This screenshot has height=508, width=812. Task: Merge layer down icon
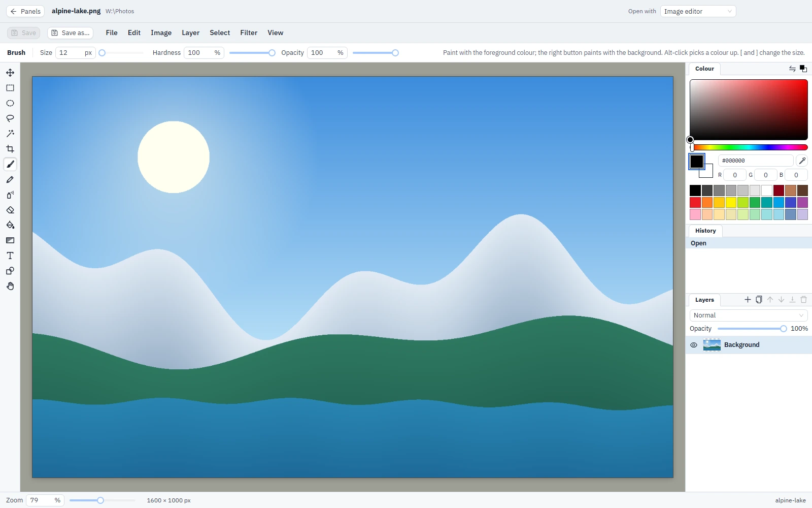(x=792, y=300)
